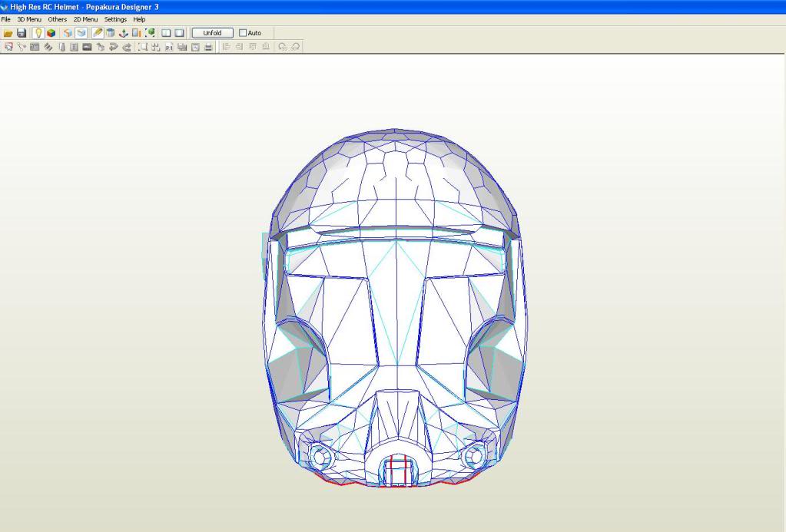Click the helmet 3D model in the viewport

[395, 308]
